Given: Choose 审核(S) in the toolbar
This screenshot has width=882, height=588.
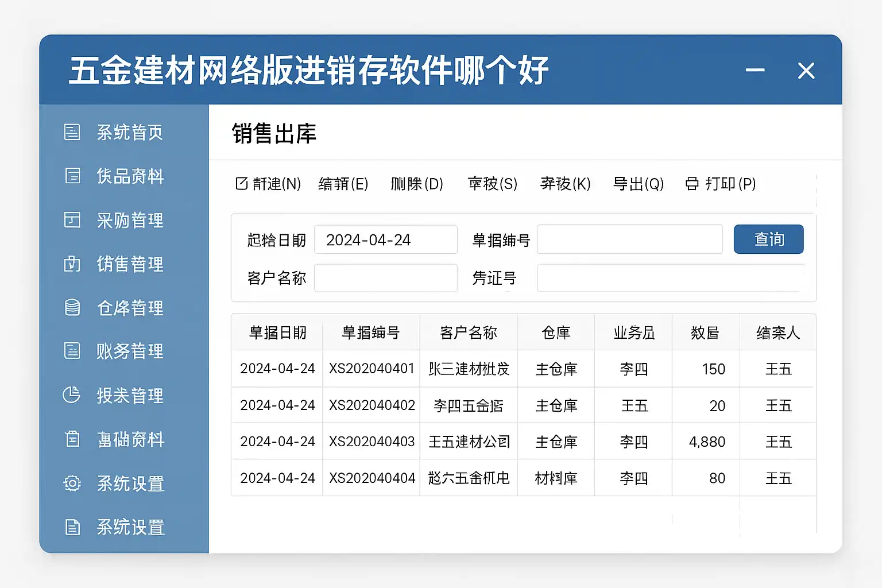Looking at the screenshot, I should (x=493, y=184).
